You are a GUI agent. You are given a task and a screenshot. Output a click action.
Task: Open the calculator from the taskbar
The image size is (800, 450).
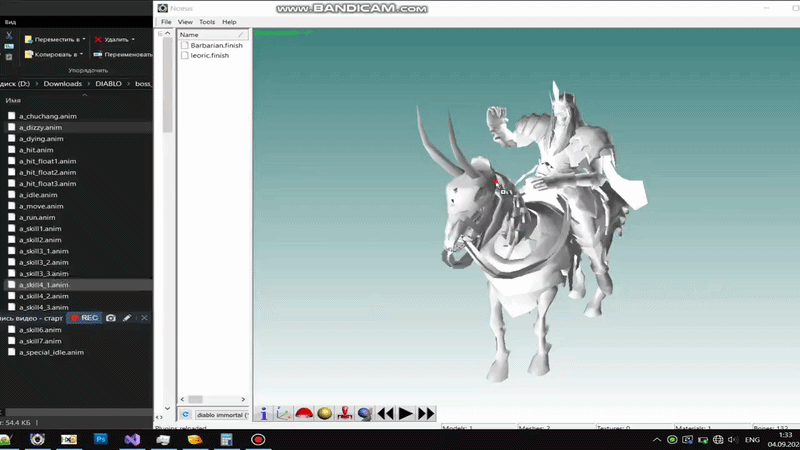227,439
